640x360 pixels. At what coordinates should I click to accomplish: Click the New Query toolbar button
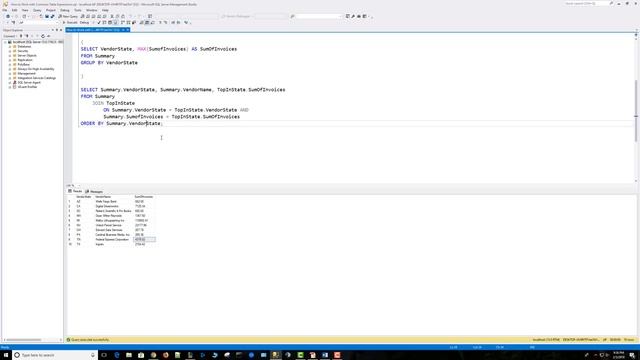click(68, 16)
